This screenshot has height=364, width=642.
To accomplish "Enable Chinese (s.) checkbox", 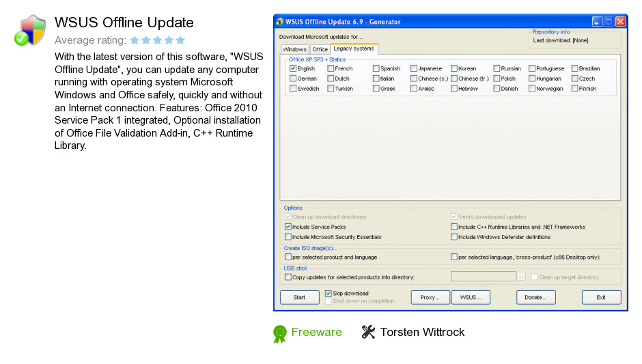I will [x=413, y=79].
